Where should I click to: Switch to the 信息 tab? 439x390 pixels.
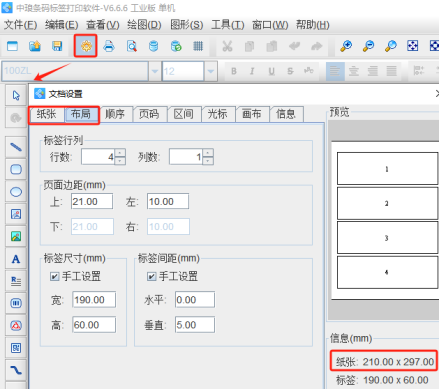286,114
